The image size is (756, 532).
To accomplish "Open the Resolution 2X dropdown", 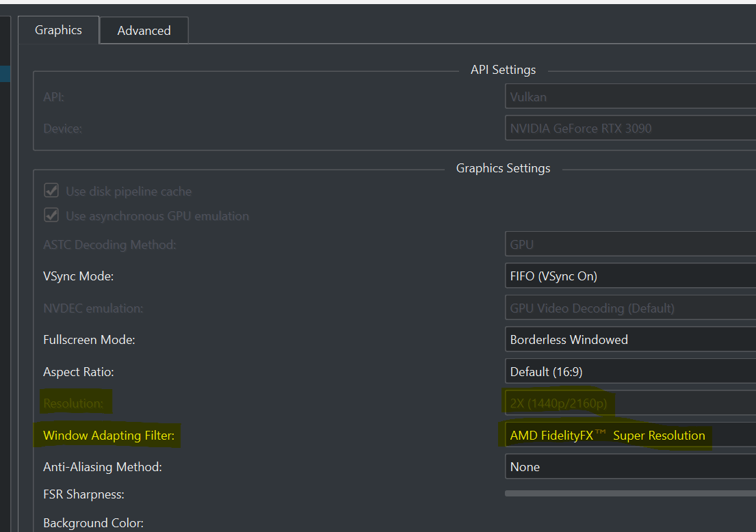I will coord(629,403).
